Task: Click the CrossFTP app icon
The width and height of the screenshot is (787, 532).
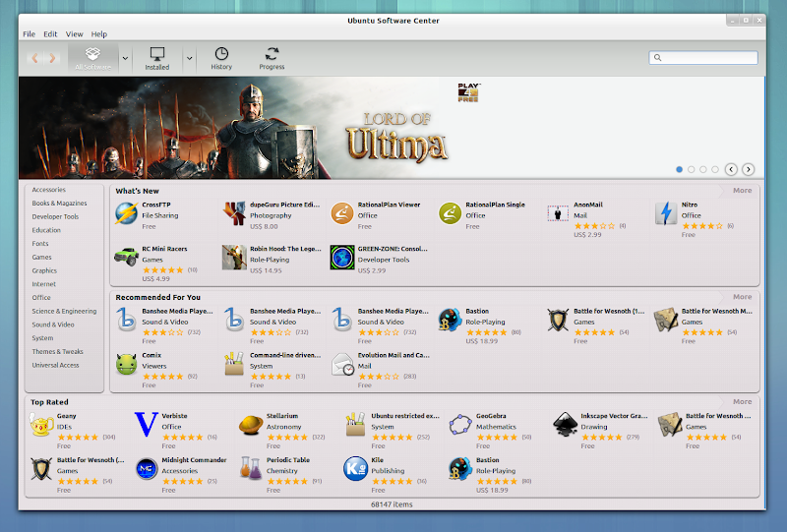Action: click(x=126, y=212)
